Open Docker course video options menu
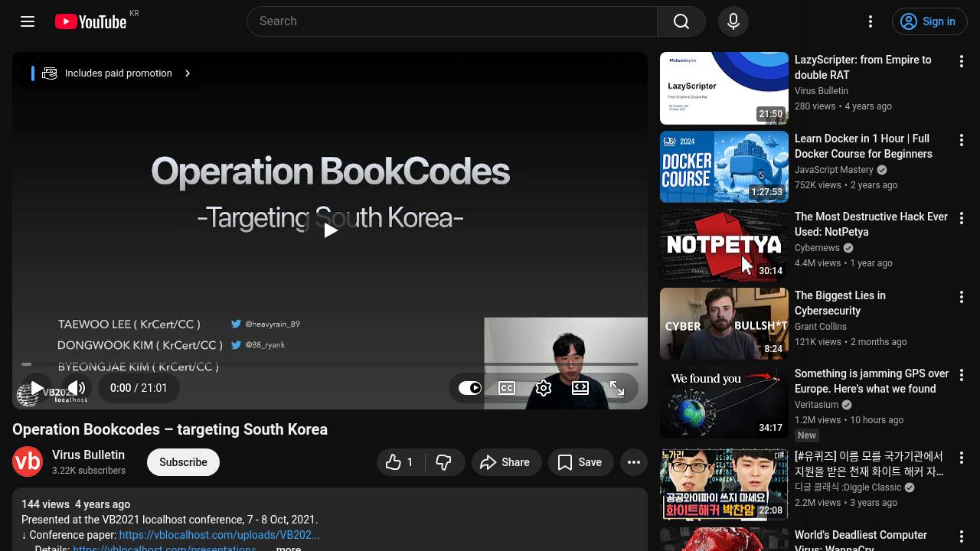This screenshot has height=551, width=980. (962, 140)
